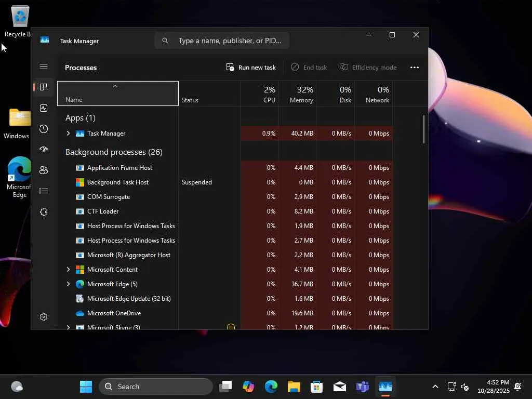
Task: Launch Copilot from the taskbar
Action: pyautogui.click(x=248, y=387)
